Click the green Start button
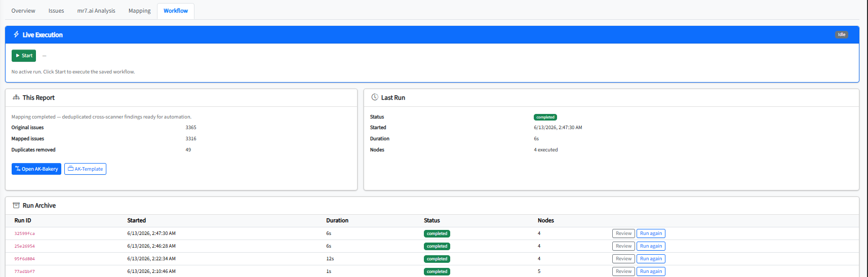The width and height of the screenshot is (868, 277). 24,56
